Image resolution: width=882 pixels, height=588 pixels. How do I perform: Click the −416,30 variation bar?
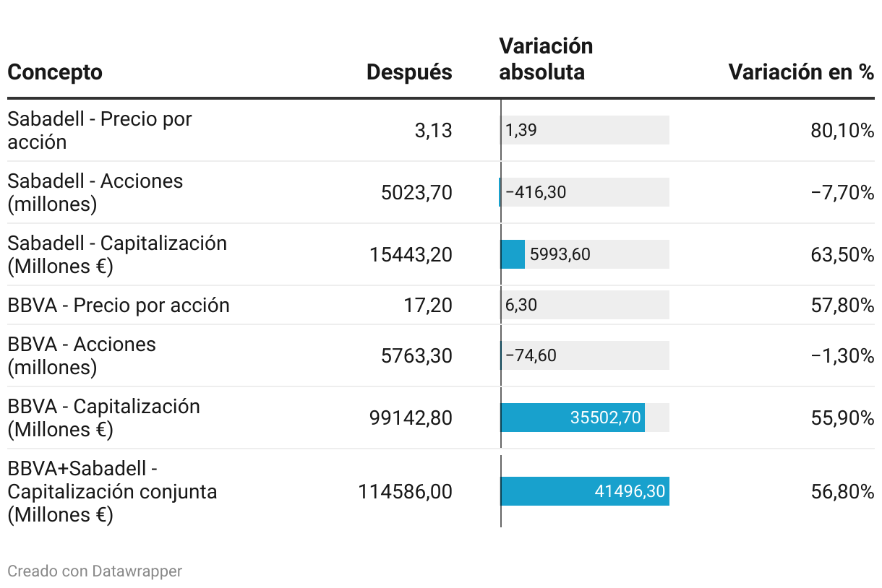click(x=584, y=192)
